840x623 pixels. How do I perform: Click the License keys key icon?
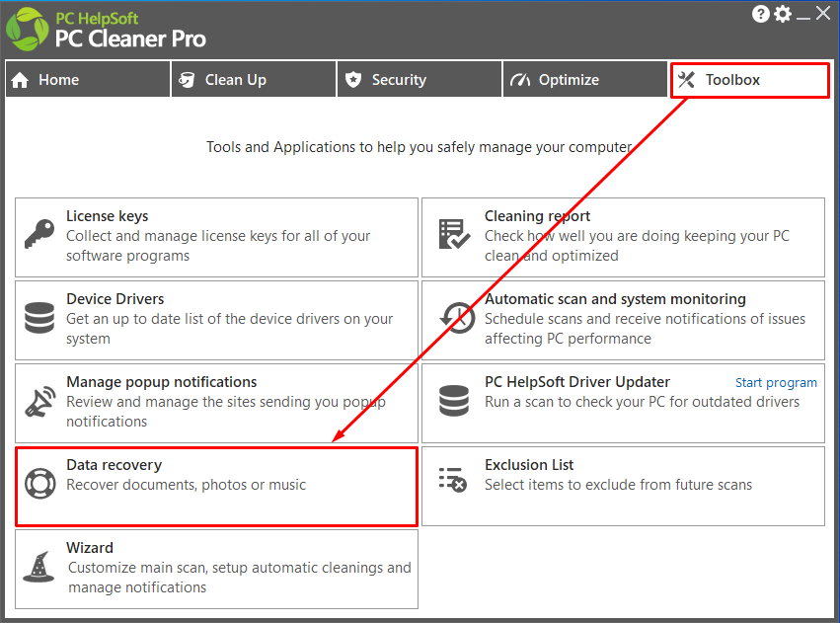(39, 234)
